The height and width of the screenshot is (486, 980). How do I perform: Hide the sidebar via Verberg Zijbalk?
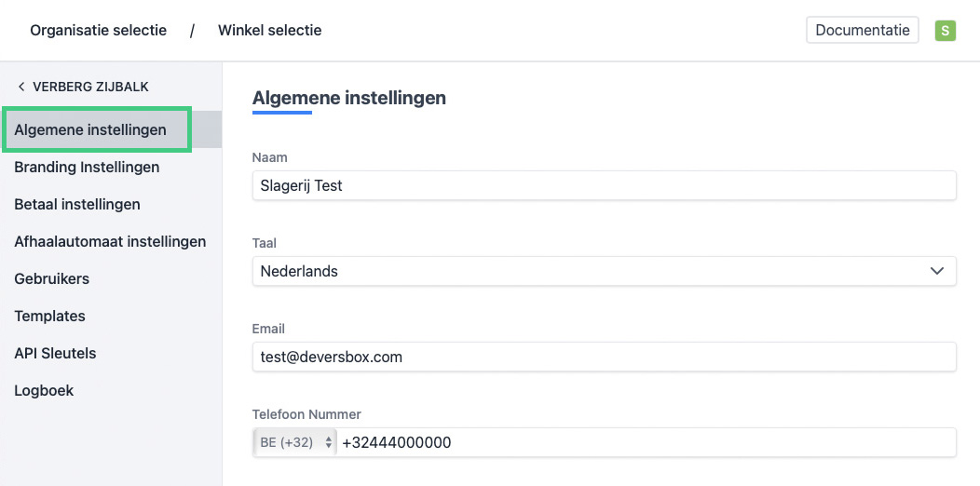tap(89, 87)
